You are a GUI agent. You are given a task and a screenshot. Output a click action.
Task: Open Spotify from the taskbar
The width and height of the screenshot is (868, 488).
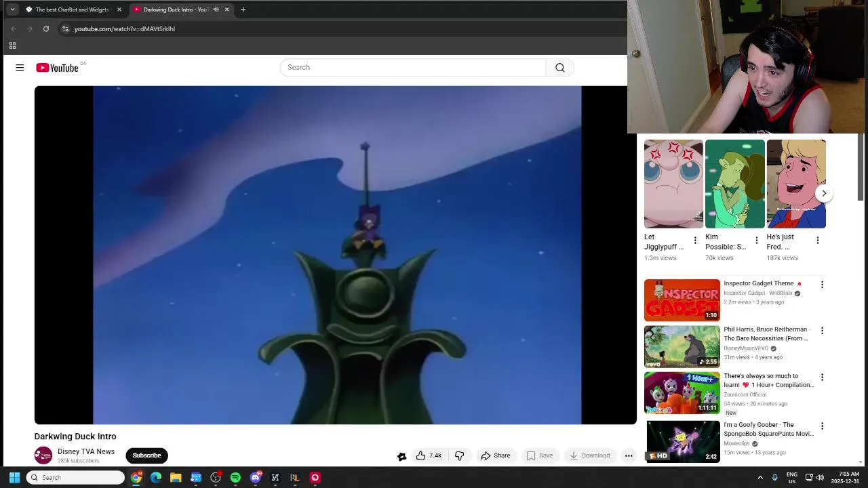[x=235, y=478]
